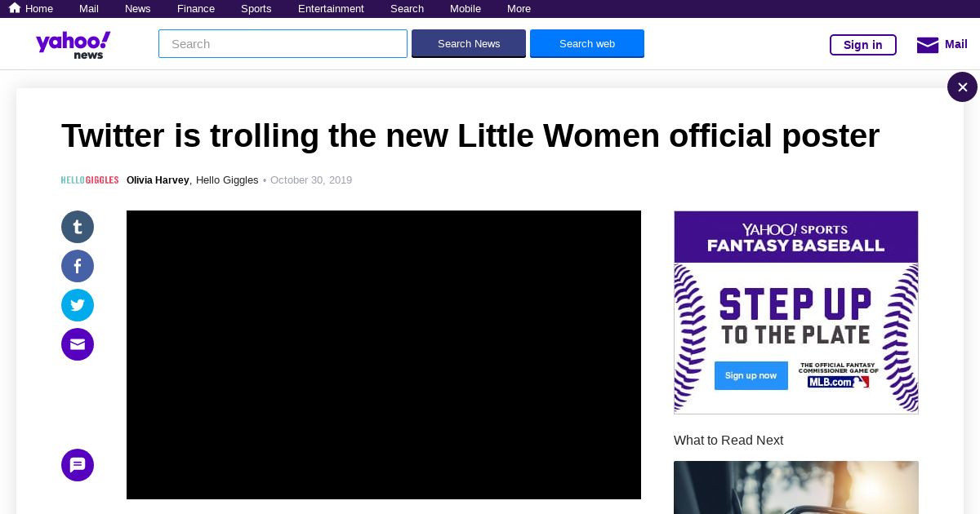Screen dimensions: 980x514
Task: Click the What to Read Next heading
Action: coord(728,441)
